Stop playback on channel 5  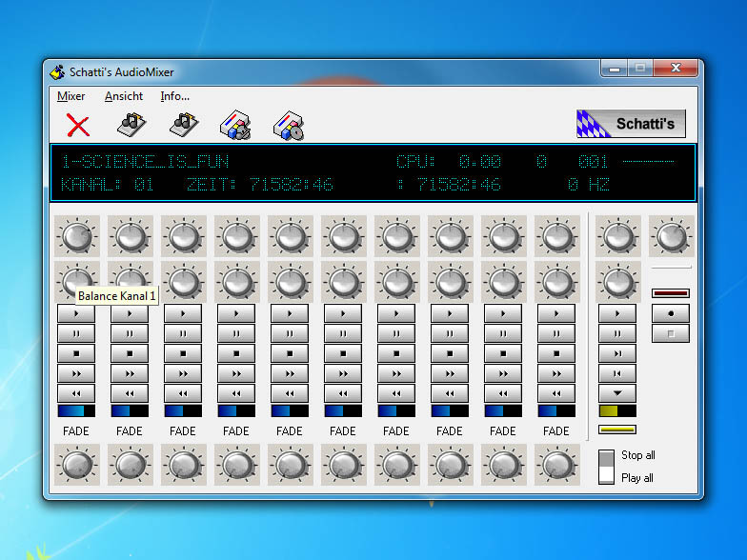click(x=290, y=353)
